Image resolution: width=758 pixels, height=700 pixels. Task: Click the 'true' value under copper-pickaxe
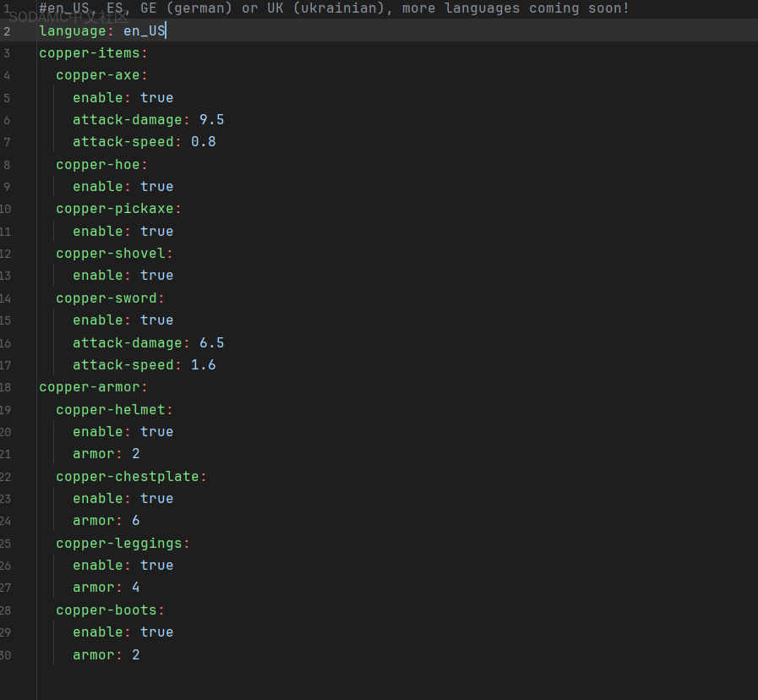156,232
